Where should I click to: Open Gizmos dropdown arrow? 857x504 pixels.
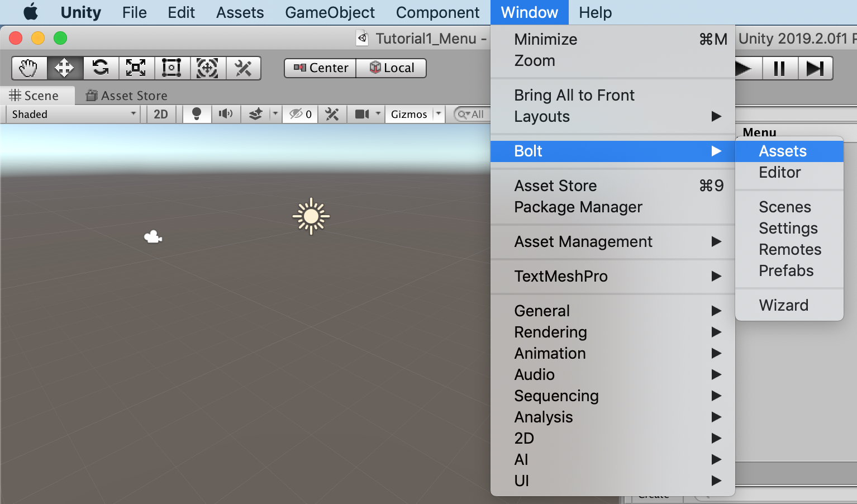pos(439,114)
